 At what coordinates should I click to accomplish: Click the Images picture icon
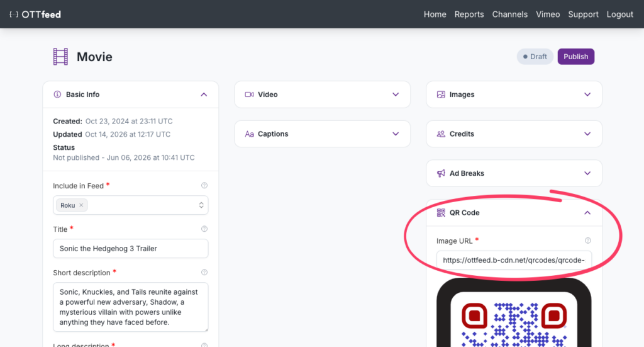[x=441, y=94]
